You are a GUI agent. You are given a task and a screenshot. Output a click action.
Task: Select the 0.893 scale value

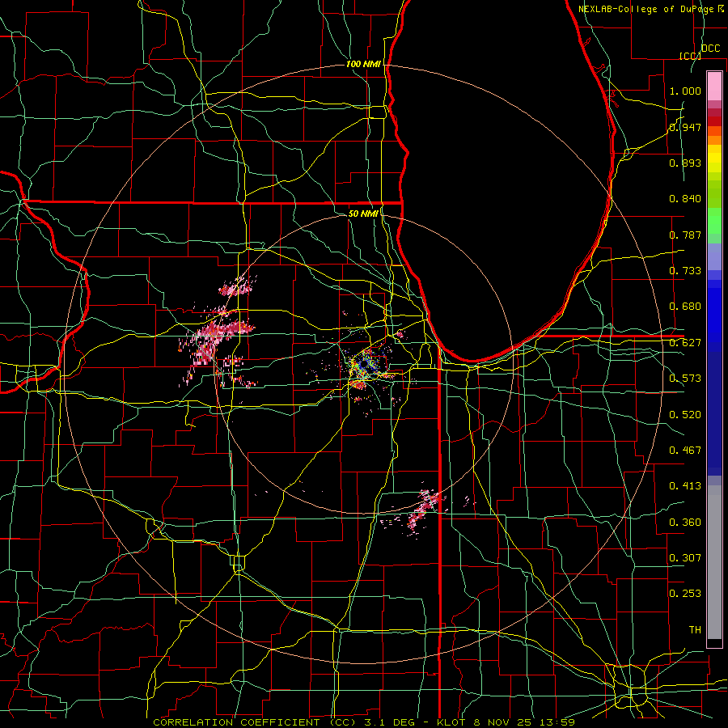point(685,163)
